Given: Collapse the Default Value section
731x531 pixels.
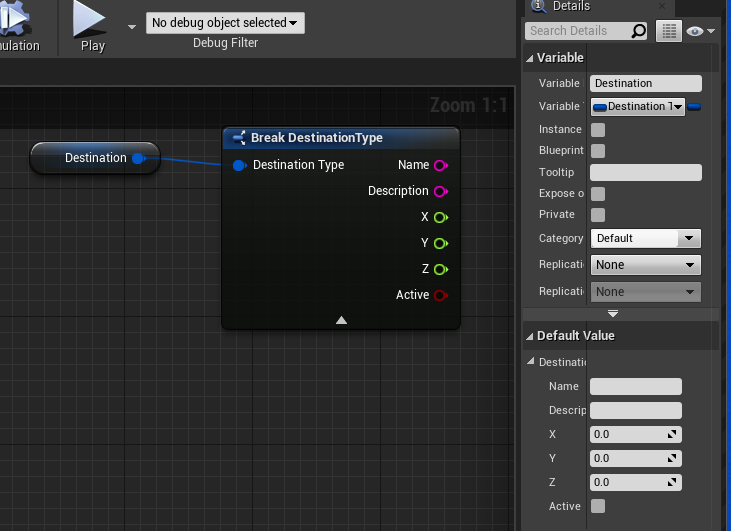Looking at the screenshot, I should pyautogui.click(x=530, y=336).
